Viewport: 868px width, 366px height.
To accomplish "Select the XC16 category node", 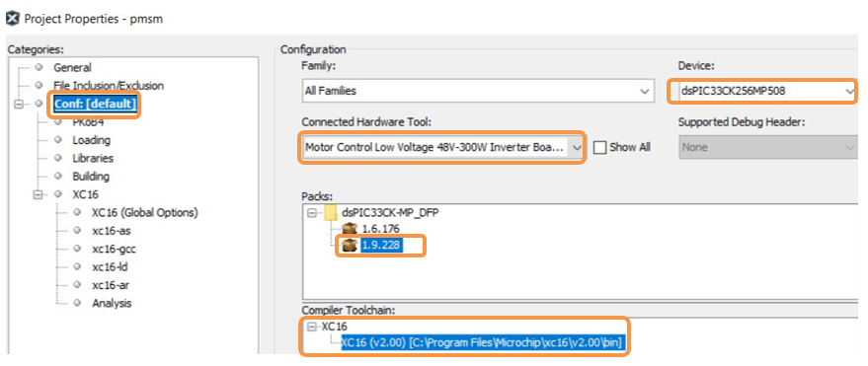I will (85, 194).
